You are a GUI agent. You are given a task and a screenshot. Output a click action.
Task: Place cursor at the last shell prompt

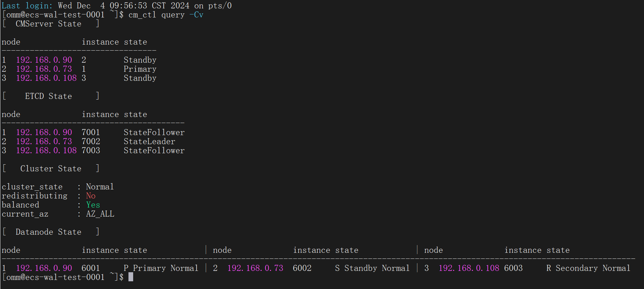tap(130, 277)
